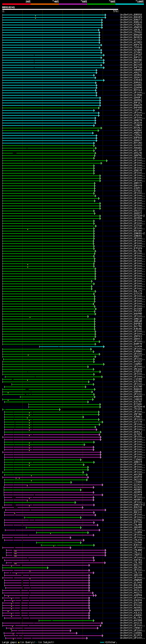Click the =100char. scale legend
The image size is (146, 644).
tap(108, 642)
